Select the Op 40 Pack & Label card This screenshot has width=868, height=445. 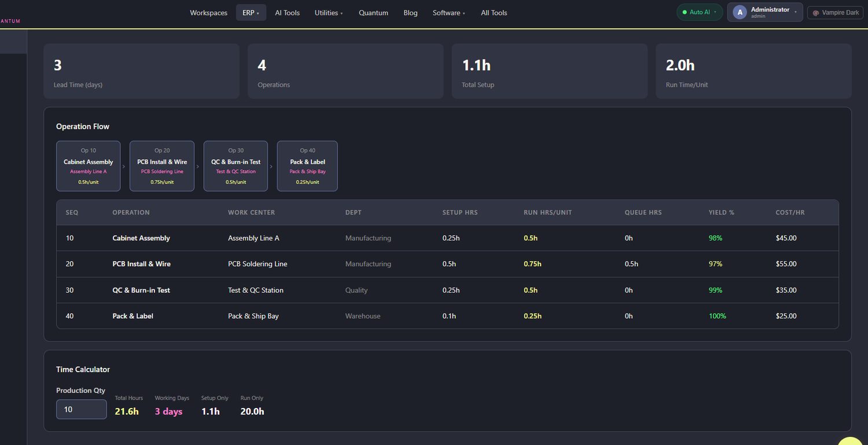pyautogui.click(x=307, y=166)
